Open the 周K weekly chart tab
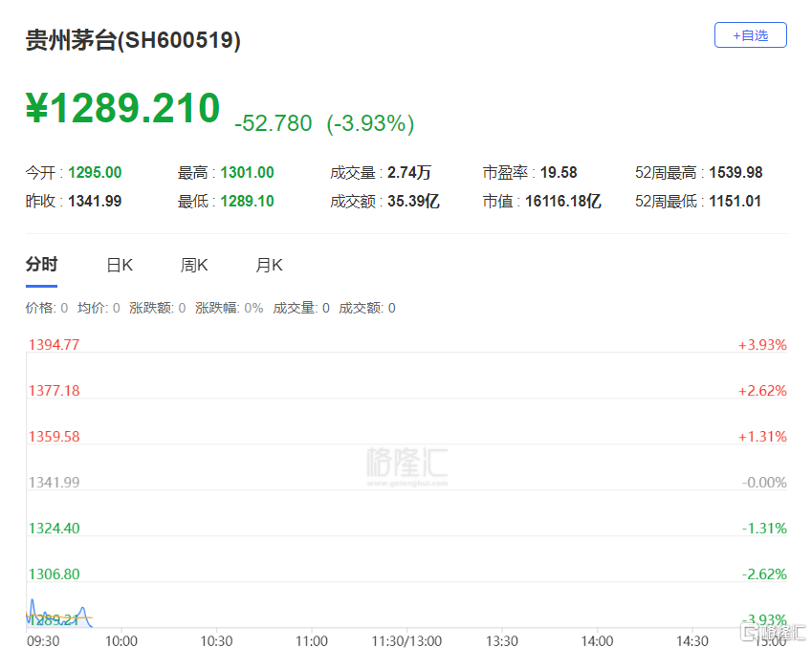812x648 pixels. click(194, 265)
